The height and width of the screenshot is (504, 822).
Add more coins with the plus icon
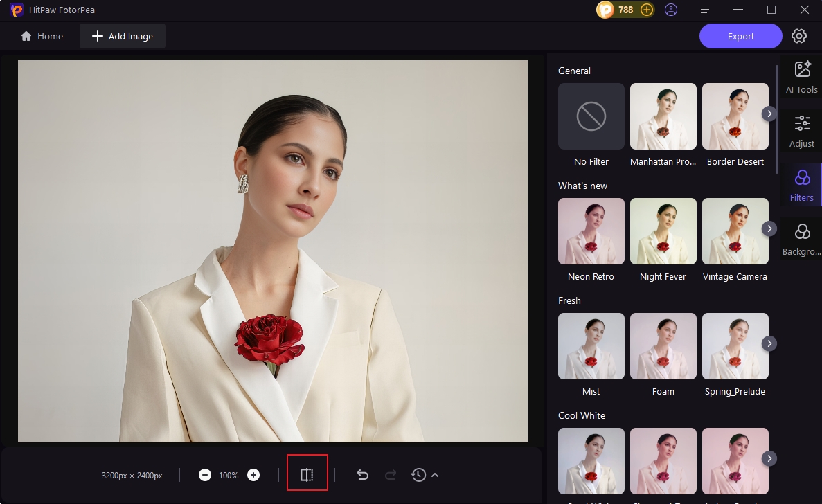646,10
